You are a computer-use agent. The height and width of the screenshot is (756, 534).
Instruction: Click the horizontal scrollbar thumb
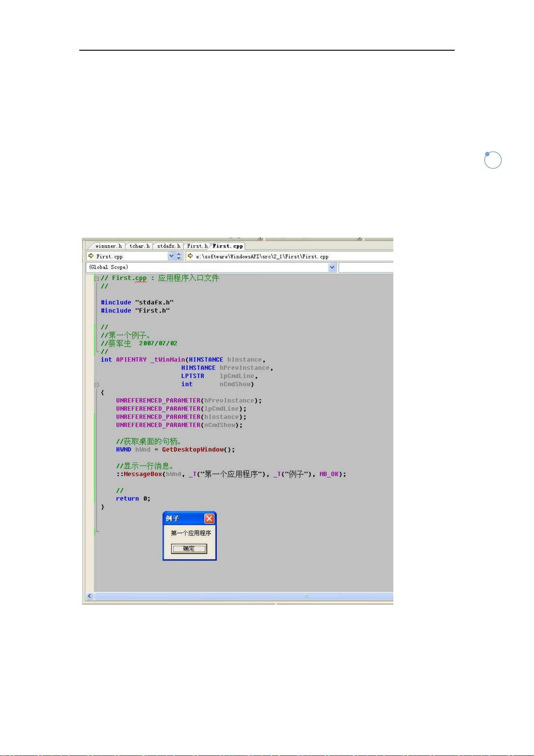(244, 596)
